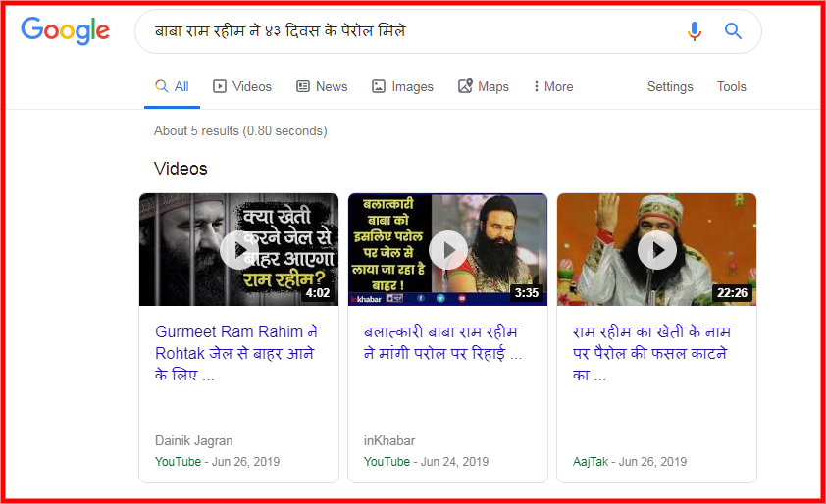The height and width of the screenshot is (504, 826).
Task: Play the Dainik Jagran 4:02 video
Action: point(238,250)
